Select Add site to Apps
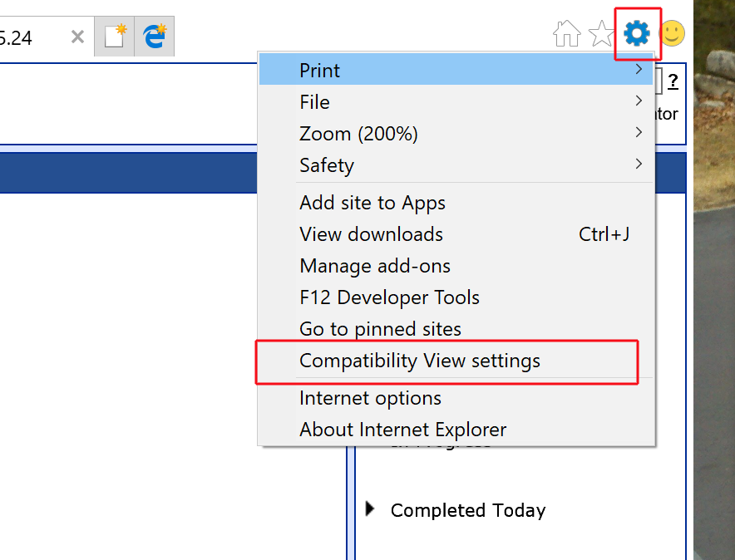The height and width of the screenshot is (560, 735). 372,203
